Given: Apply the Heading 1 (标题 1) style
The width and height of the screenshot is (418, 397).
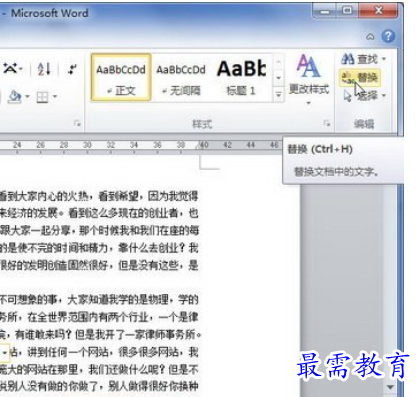Looking at the screenshot, I should tap(241, 77).
